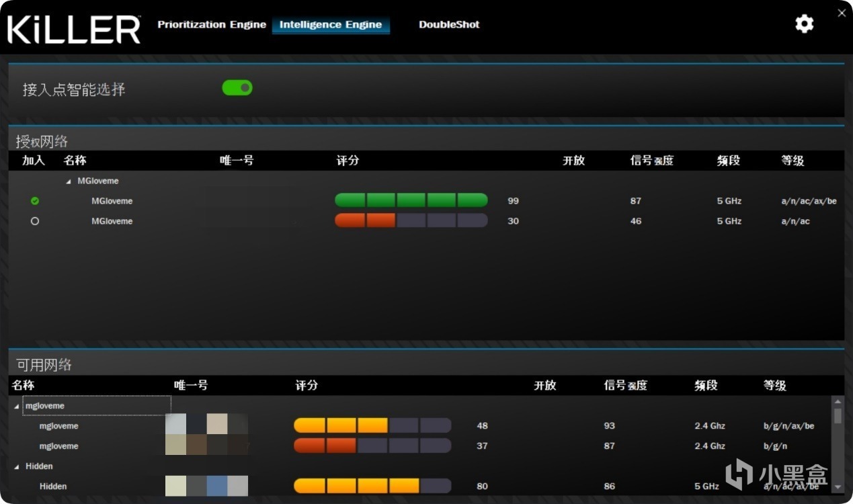Collapse the Hidden network group

point(17,466)
